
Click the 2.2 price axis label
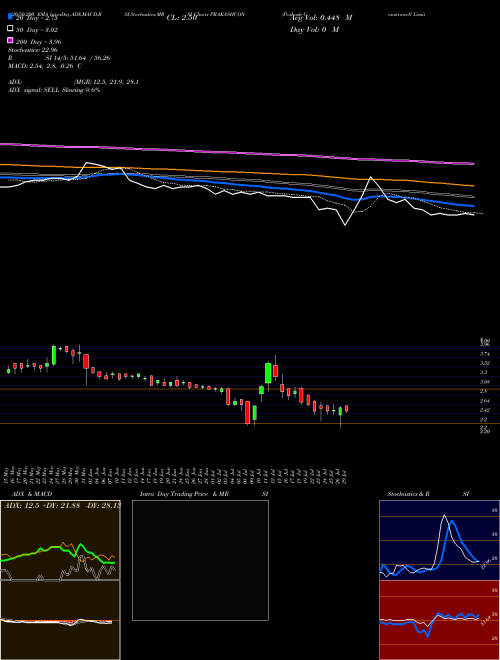tap(484, 419)
